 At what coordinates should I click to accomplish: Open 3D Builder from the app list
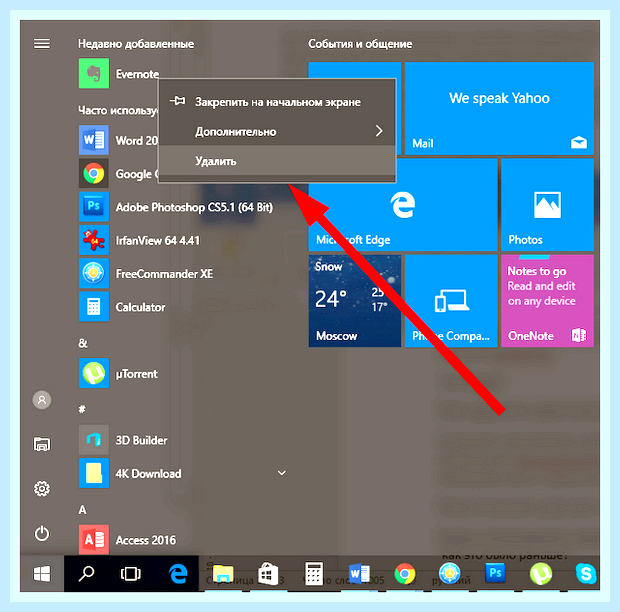(x=123, y=440)
